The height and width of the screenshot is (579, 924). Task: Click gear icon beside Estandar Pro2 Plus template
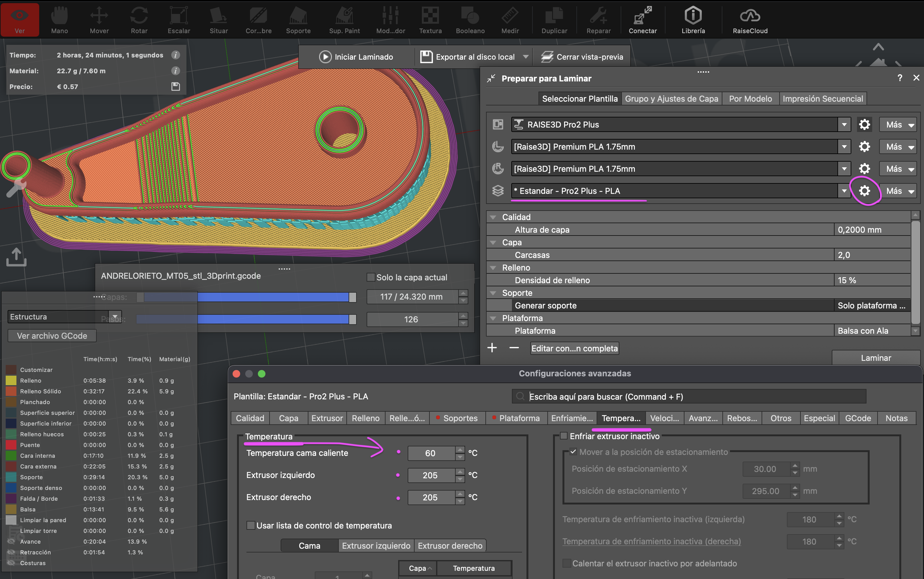(x=864, y=191)
